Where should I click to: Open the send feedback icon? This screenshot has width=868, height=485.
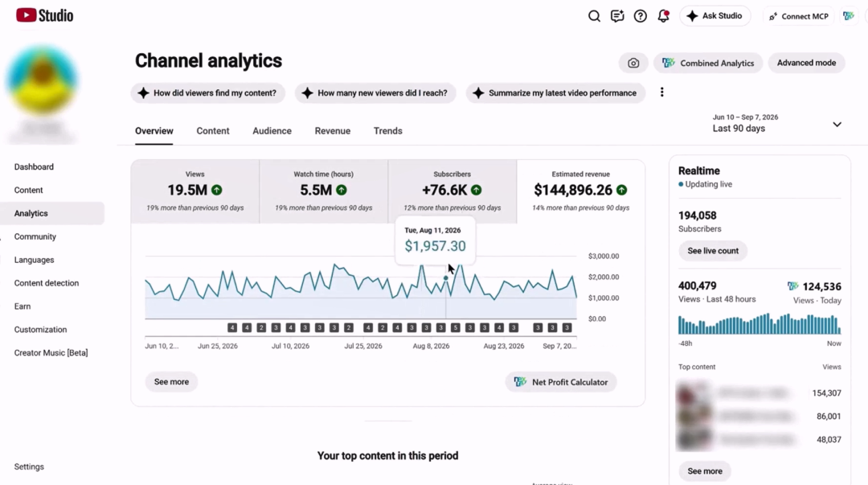click(617, 16)
